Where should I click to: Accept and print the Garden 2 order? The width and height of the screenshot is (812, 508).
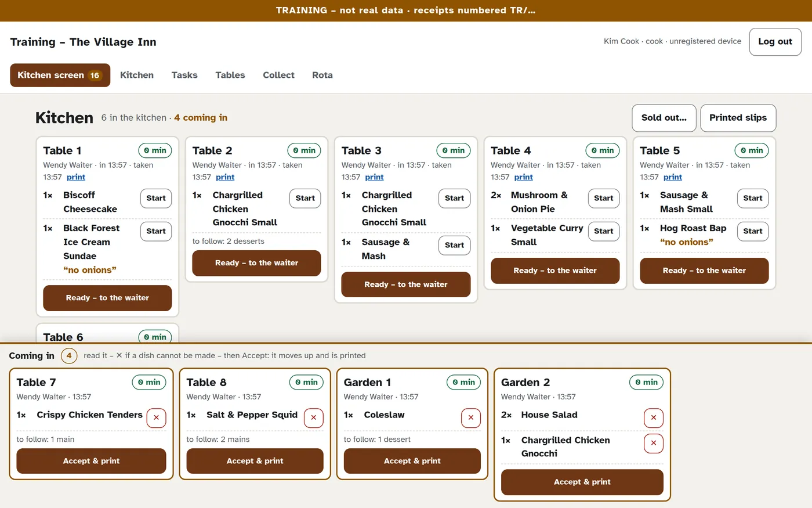coord(582,482)
